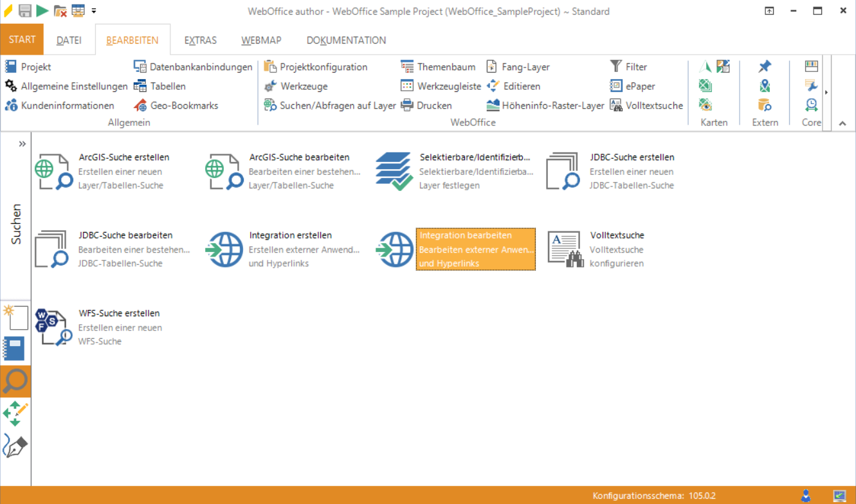Expand the sidebar with the double-arrow chevron
The width and height of the screenshot is (856, 504).
(22, 144)
